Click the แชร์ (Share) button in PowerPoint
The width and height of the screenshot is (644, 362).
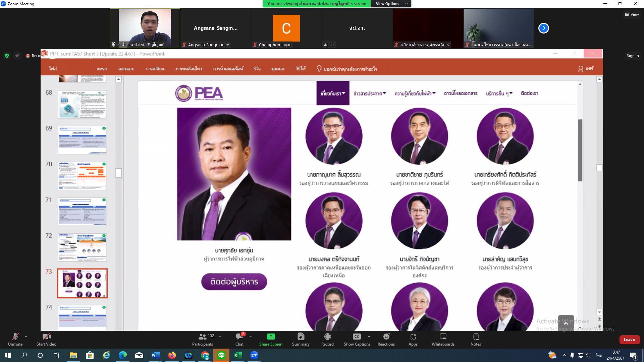coord(586,69)
